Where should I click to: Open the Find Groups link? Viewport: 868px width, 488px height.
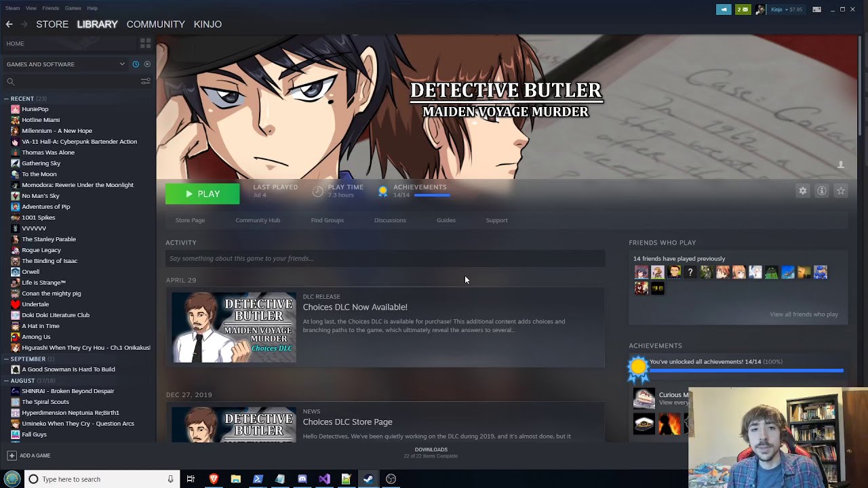328,220
